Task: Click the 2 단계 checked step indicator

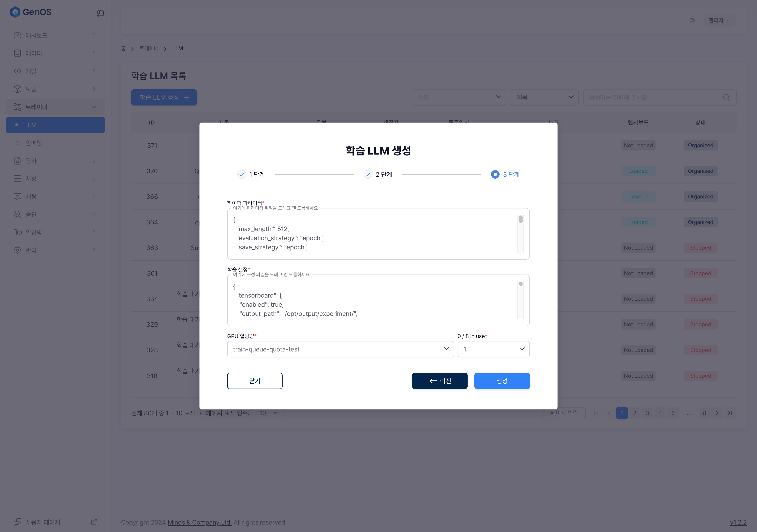Action: pyautogui.click(x=368, y=175)
